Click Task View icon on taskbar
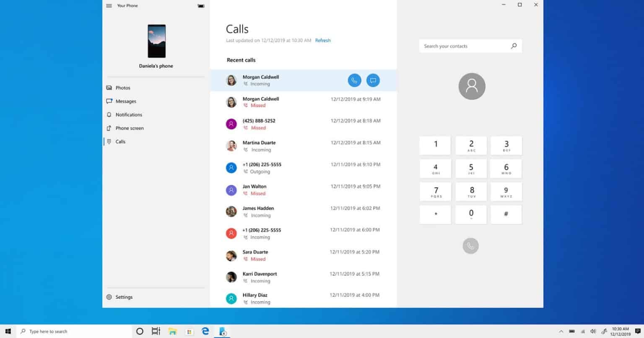Image resolution: width=644 pixels, height=338 pixels. pyautogui.click(x=156, y=331)
